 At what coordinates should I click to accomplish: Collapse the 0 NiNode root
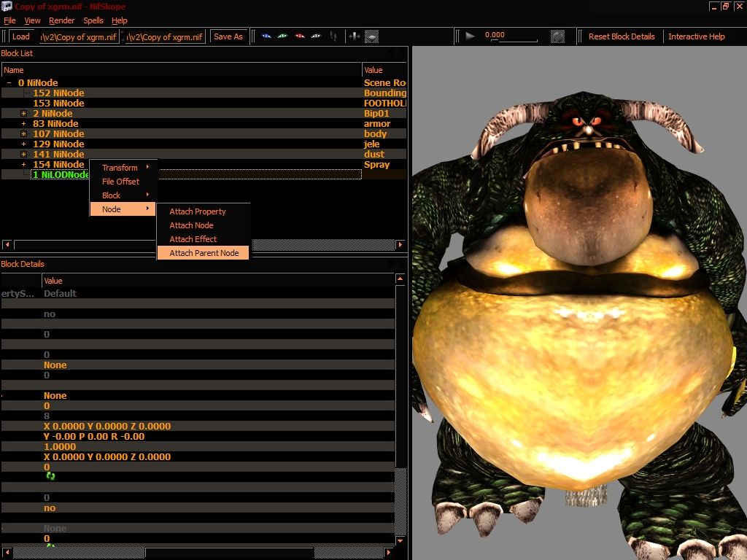tap(9, 83)
